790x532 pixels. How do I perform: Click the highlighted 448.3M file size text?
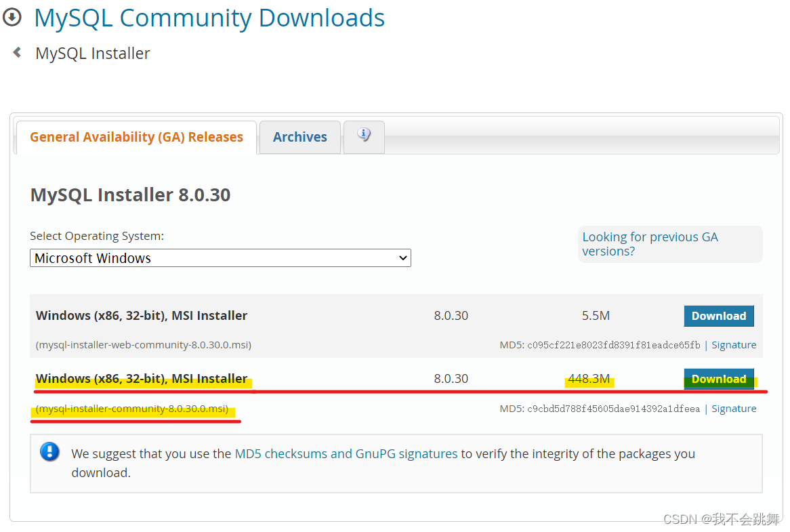click(x=589, y=378)
